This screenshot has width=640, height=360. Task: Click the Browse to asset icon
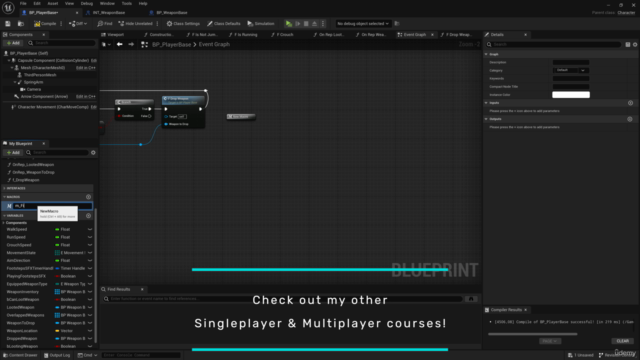click(x=20, y=24)
